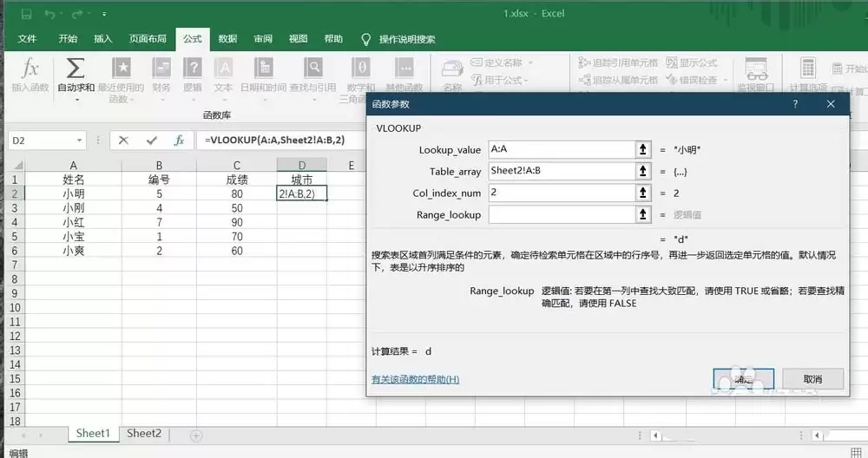The width and height of the screenshot is (868, 458).
Task: Click the Range_lookup range selector arrow
Action: (x=642, y=214)
